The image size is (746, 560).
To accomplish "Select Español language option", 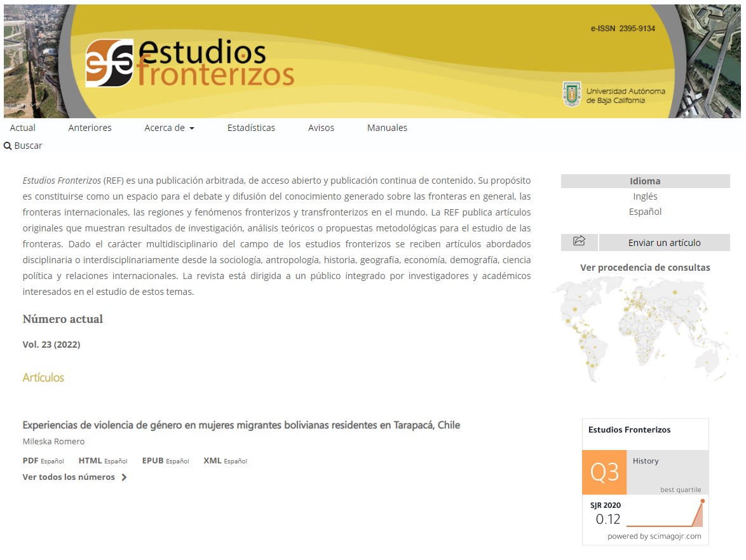I will point(645,212).
